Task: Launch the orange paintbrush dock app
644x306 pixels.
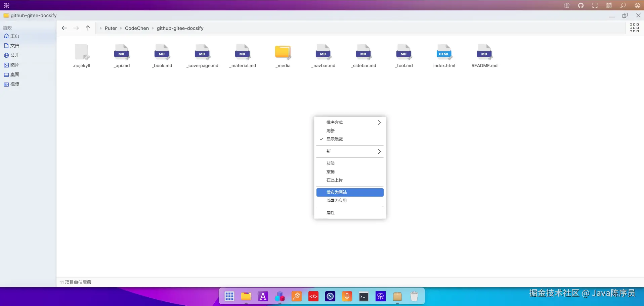Action: click(297, 296)
